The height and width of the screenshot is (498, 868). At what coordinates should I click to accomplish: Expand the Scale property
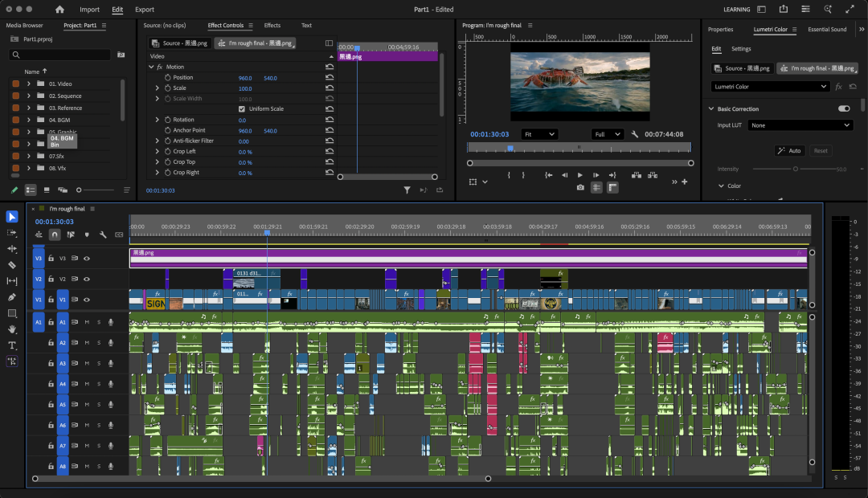point(158,88)
